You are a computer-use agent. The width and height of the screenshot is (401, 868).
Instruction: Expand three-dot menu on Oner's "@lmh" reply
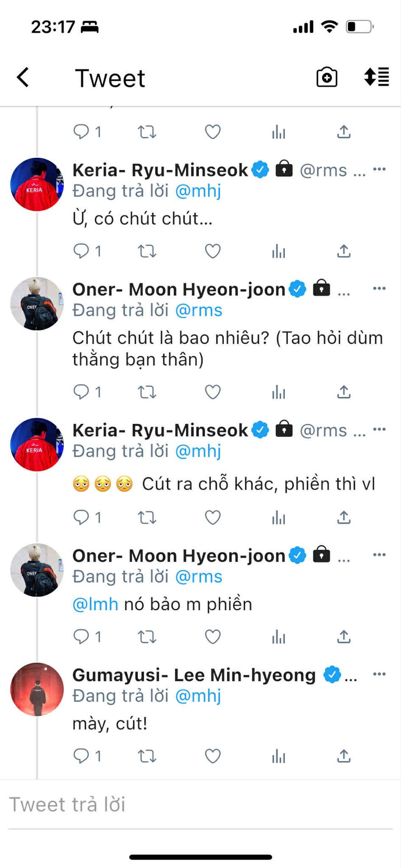379,555
